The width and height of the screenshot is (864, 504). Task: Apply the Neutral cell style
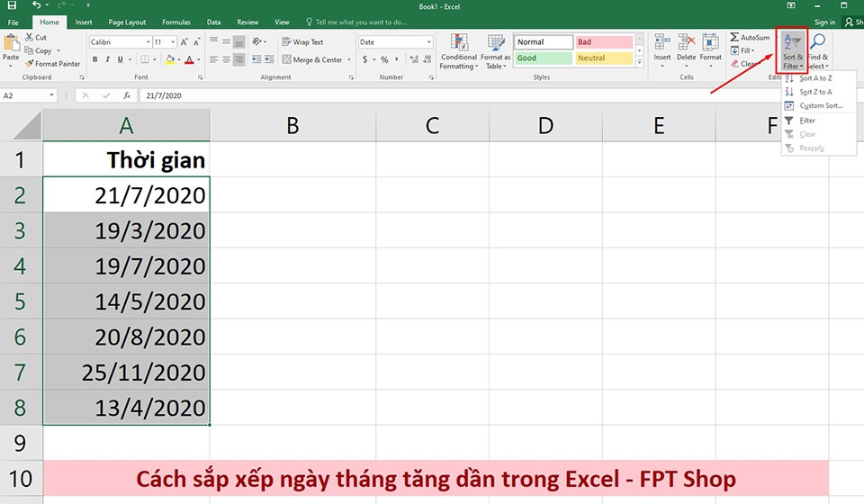pyautogui.click(x=604, y=58)
